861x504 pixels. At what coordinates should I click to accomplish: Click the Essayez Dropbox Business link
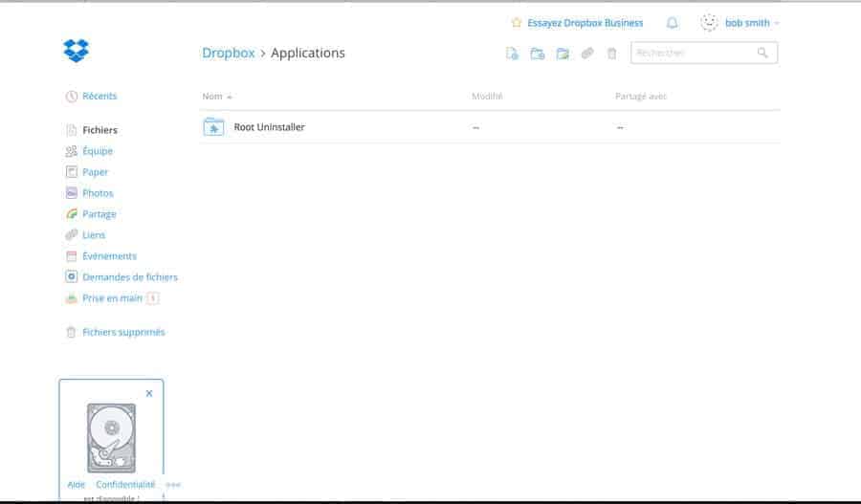point(585,23)
